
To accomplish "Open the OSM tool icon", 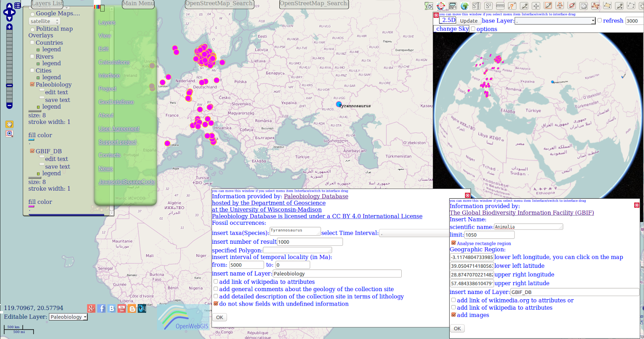I will point(453,6).
